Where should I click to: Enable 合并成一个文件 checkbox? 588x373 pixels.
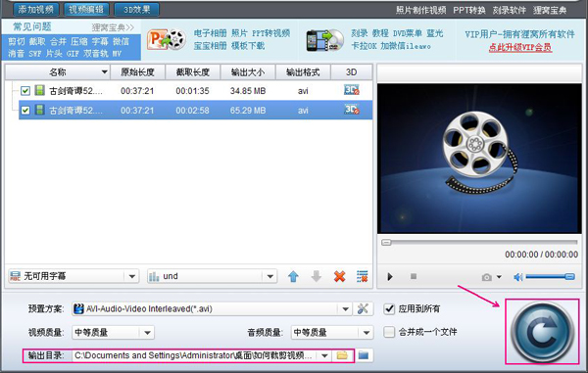[x=389, y=332]
